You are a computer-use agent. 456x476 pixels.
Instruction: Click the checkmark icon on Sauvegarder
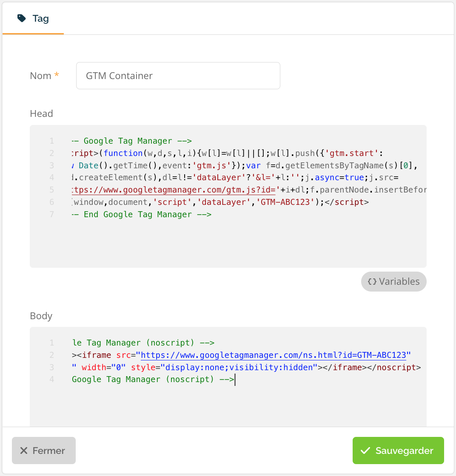click(x=365, y=450)
